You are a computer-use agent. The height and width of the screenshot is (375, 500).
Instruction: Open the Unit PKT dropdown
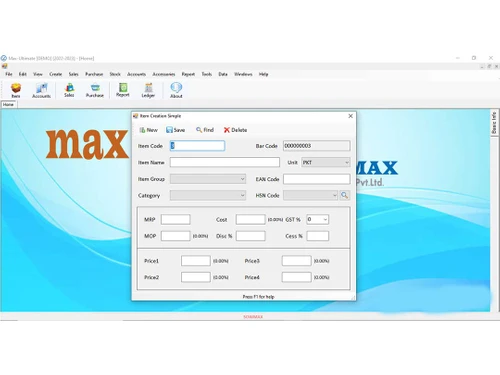(326, 162)
